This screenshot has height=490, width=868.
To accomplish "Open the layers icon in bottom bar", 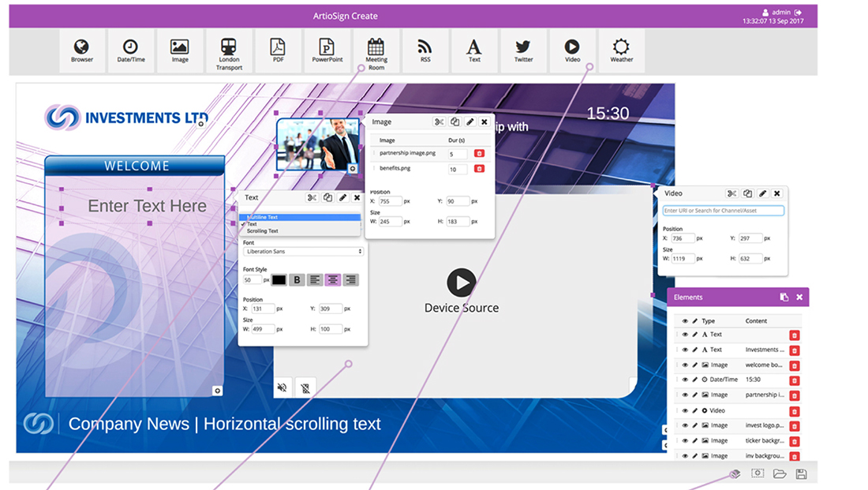I will (735, 474).
